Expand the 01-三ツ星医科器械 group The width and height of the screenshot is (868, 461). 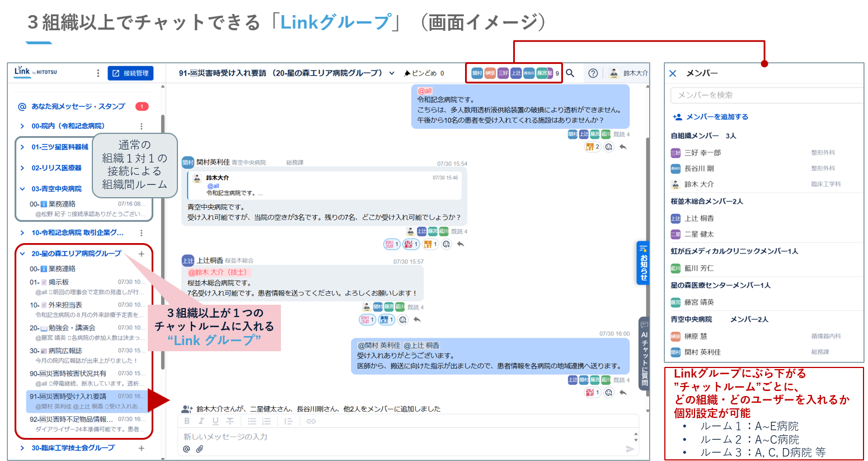click(22, 147)
